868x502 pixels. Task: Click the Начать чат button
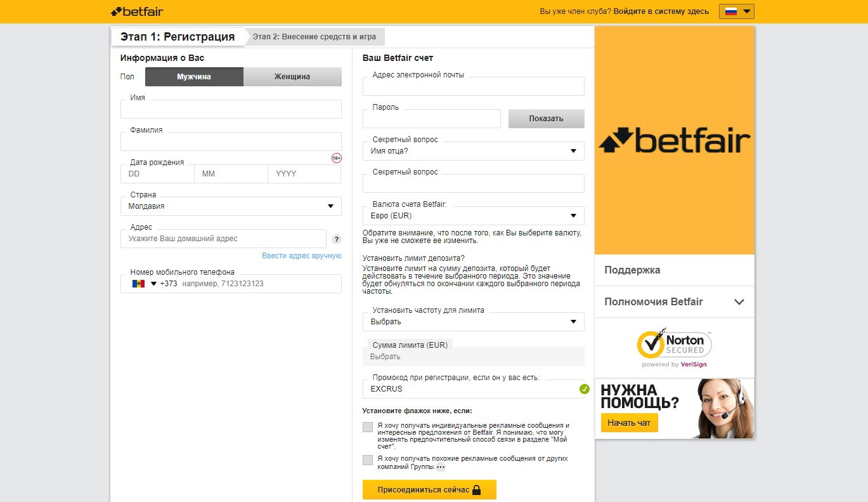pos(630,423)
